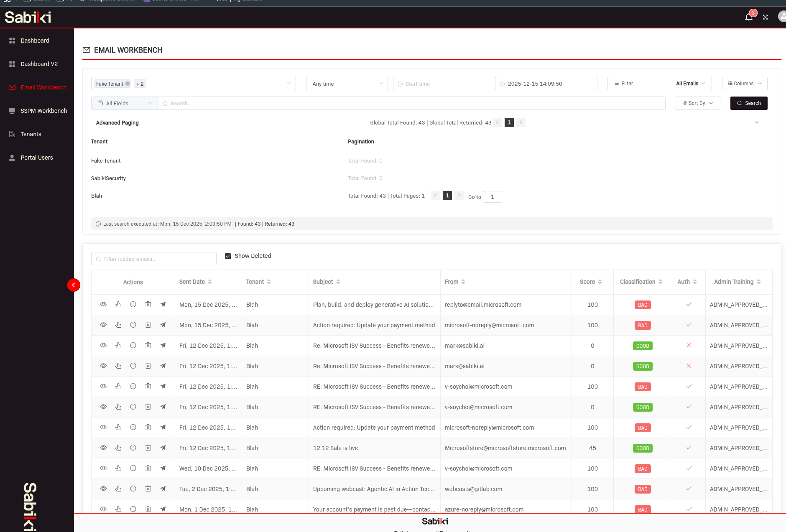Sort by Tenant column arrows
The width and height of the screenshot is (786, 532).
(x=269, y=282)
